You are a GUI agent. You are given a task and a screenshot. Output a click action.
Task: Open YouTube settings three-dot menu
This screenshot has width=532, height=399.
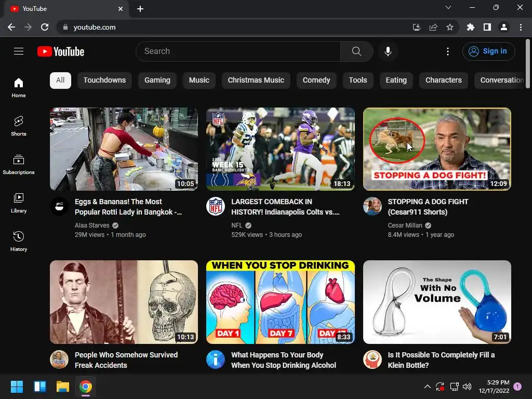tap(447, 51)
